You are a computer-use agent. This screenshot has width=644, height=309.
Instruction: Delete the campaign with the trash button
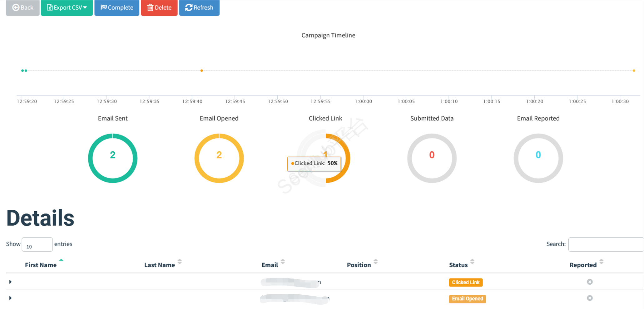159,7
